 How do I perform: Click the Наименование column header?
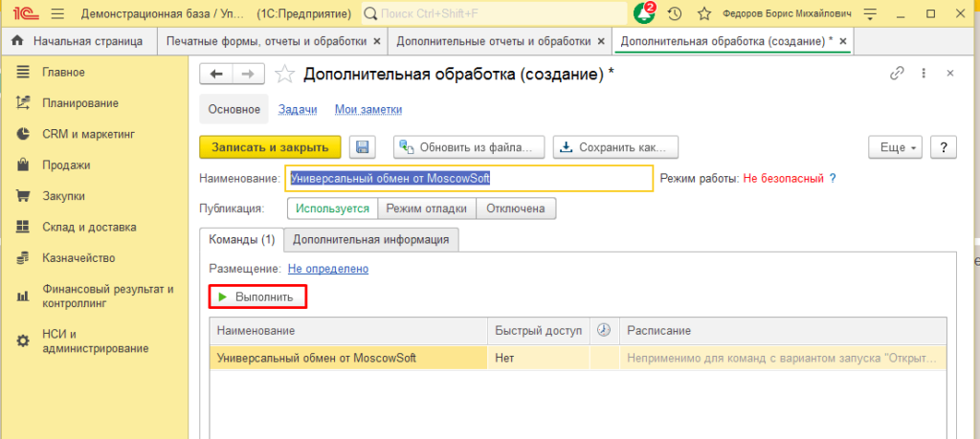(348, 330)
